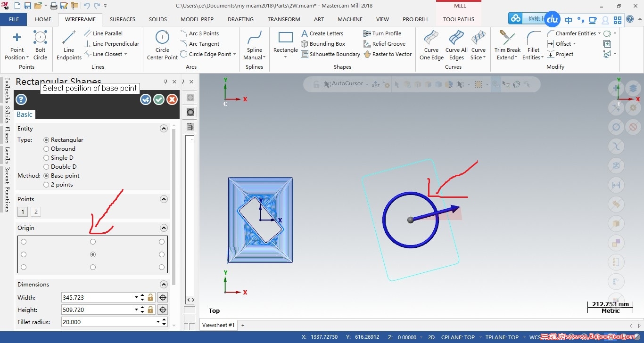This screenshot has width=644, height=343.
Task: Activate the Line Endpoints tool
Action: 69,46
